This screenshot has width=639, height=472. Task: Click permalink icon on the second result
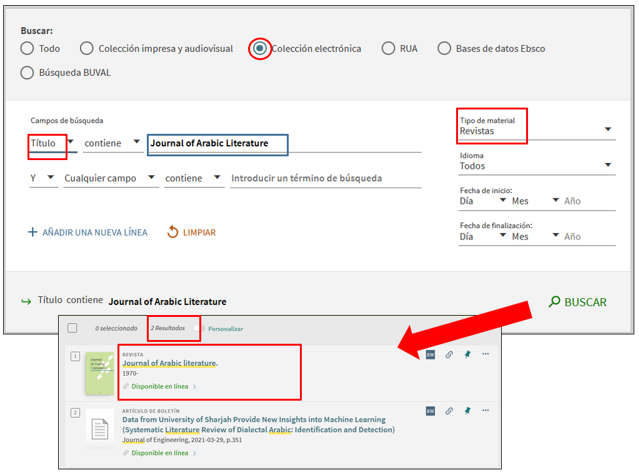coord(449,409)
